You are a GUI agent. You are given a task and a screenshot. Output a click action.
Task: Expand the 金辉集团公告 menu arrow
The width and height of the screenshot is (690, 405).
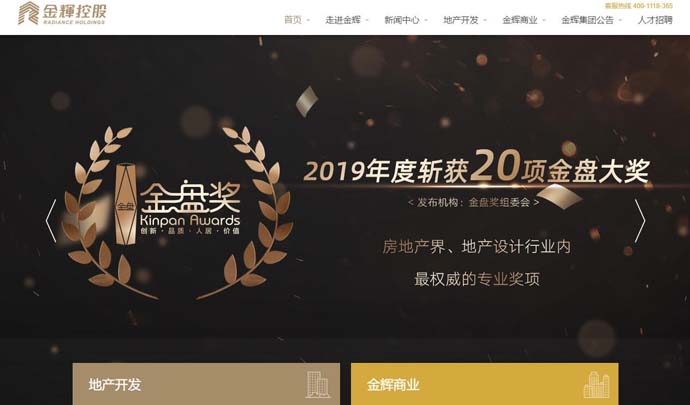point(620,20)
